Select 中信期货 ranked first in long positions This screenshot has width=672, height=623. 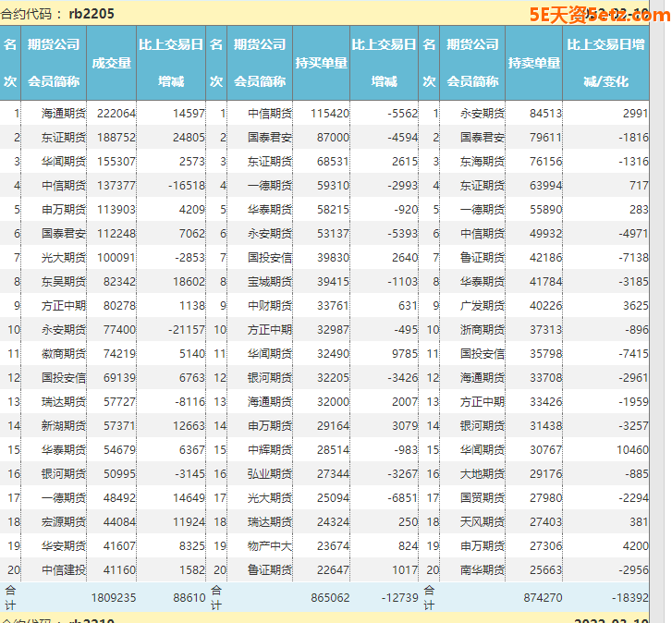tap(270, 113)
